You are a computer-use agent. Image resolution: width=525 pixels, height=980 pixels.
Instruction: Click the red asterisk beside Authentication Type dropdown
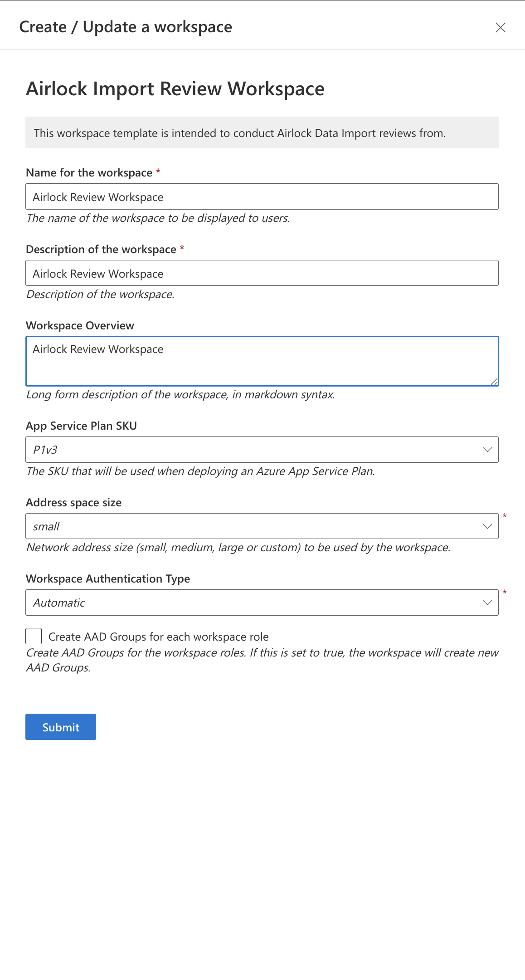click(x=505, y=593)
